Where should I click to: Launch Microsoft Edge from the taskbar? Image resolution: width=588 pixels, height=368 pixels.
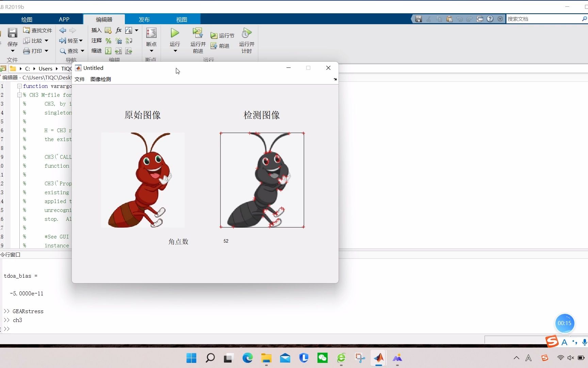point(247,358)
